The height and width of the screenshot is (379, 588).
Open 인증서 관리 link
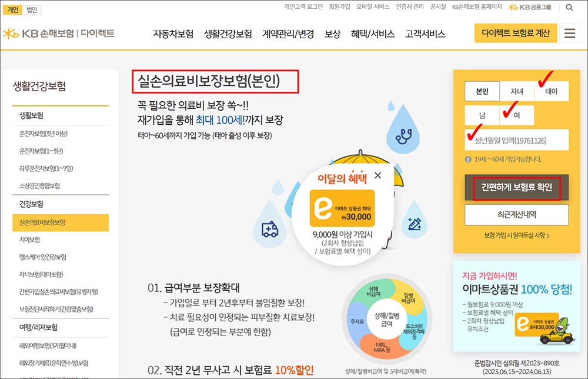(x=409, y=6)
